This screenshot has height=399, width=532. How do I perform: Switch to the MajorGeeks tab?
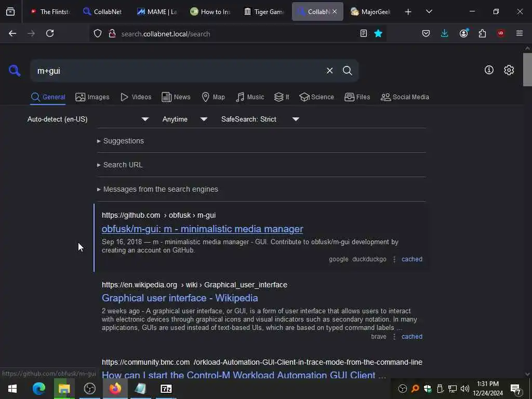[x=370, y=11]
